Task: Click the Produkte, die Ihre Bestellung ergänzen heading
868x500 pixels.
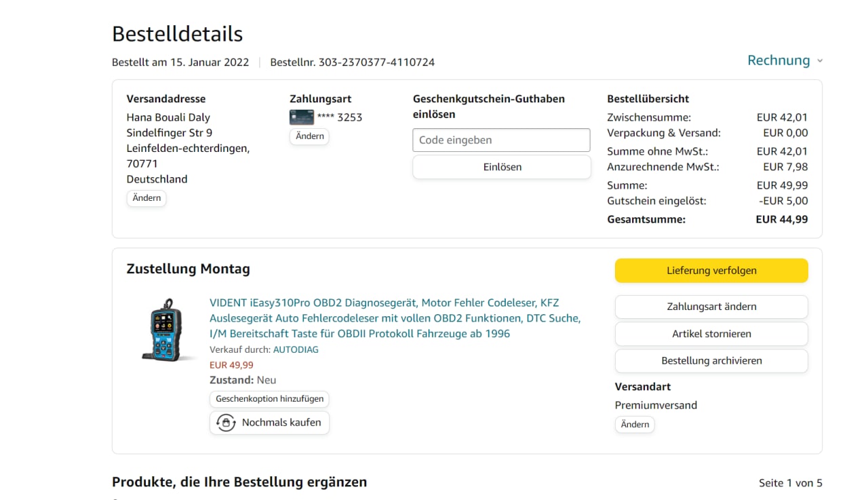Action: point(239,482)
